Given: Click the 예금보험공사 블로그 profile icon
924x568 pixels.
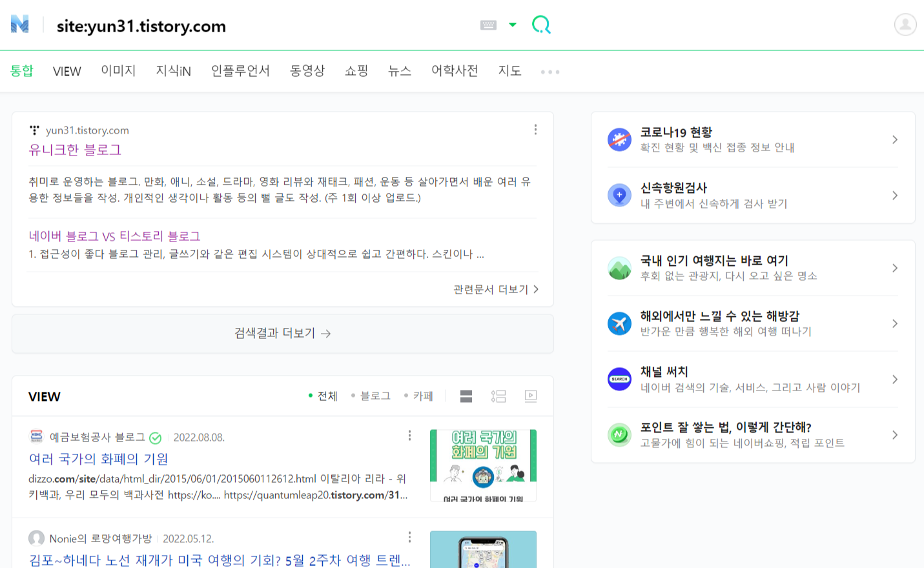Looking at the screenshot, I should [x=36, y=437].
